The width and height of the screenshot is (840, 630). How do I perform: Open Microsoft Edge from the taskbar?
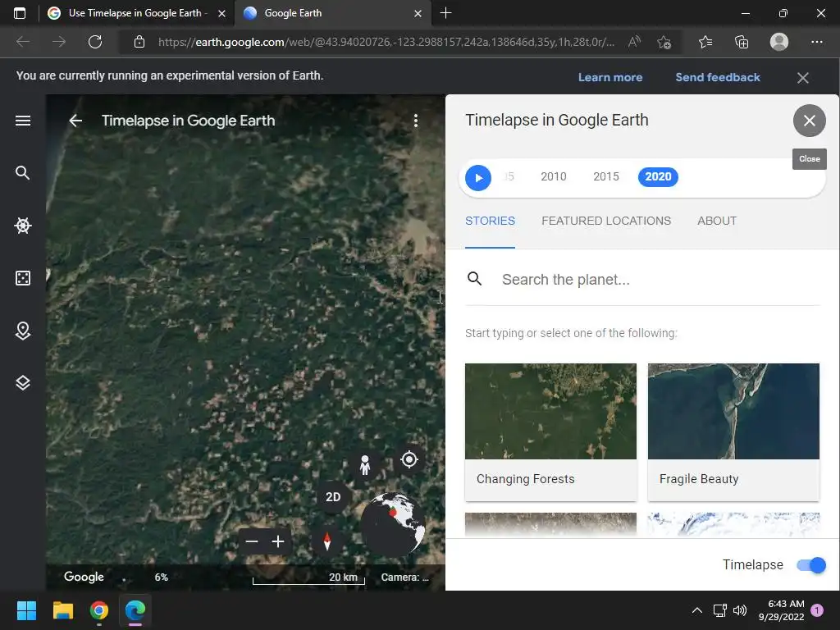(135, 610)
